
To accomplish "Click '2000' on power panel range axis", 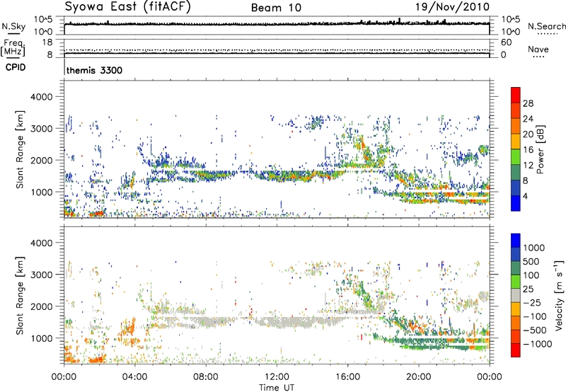I will (x=41, y=160).
